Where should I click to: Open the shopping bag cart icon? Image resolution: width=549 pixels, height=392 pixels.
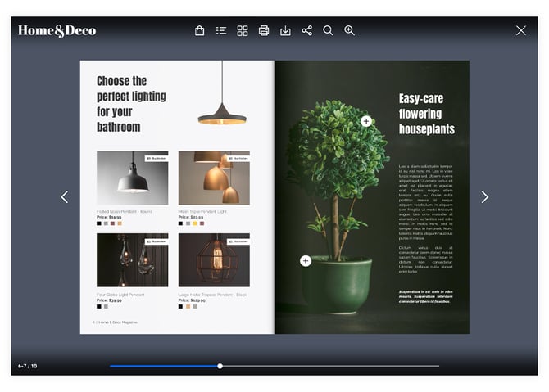pos(199,31)
